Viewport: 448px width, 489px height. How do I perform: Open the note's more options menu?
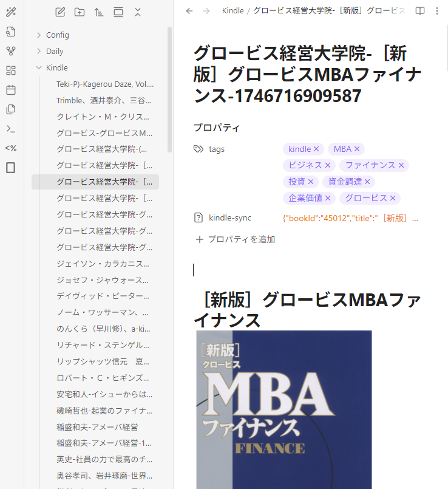pyautogui.click(x=437, y=11)
